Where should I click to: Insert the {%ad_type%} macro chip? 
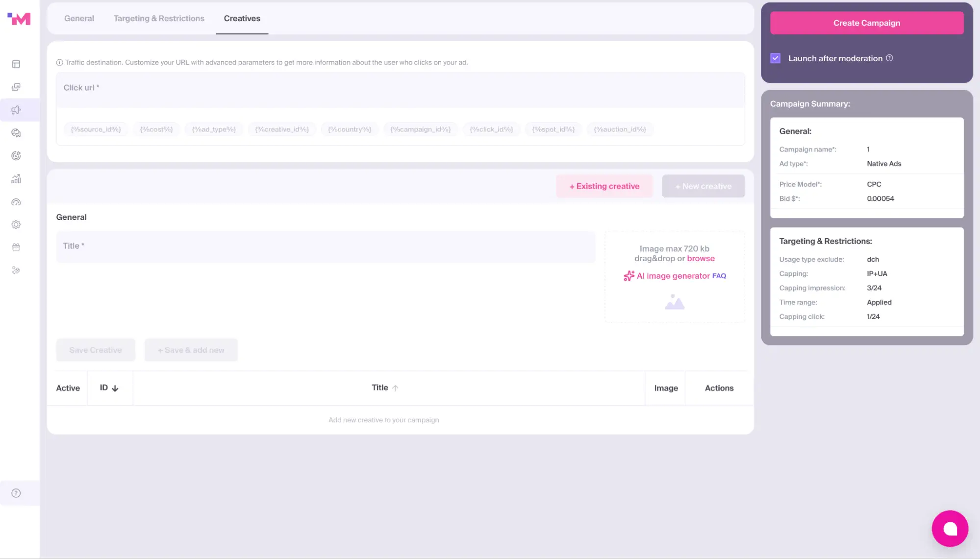pyautogui.click(x=214, y=129)
